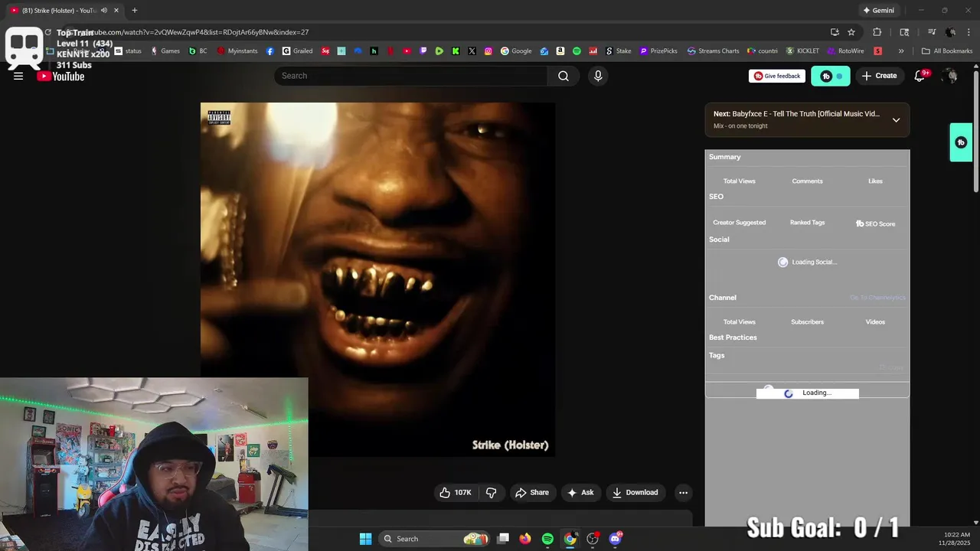This screenshot has width=980, height=551.
Task: Launch Firefox from the taskbar
Action: [524, 539]
